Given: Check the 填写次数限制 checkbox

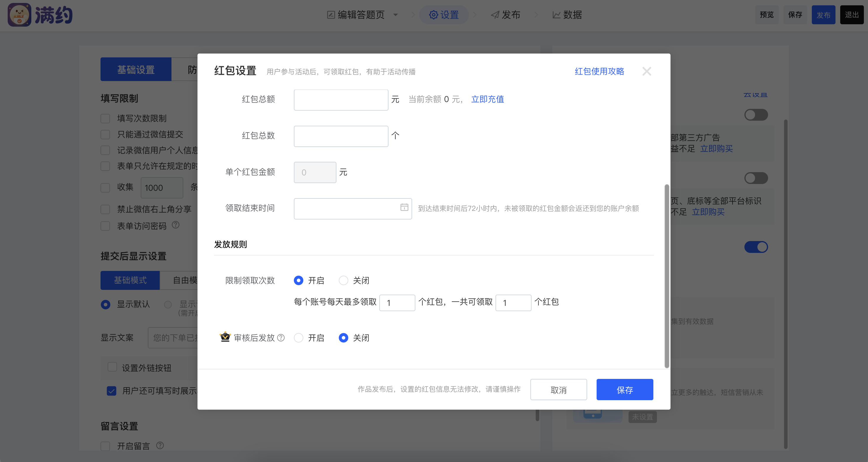Looking at the screenshot, I should [106, 118].
